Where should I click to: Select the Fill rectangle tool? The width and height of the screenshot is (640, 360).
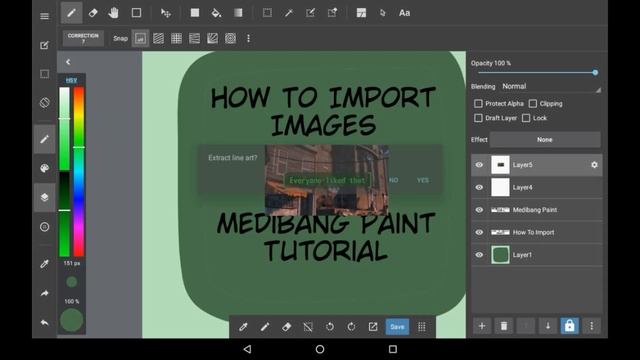195,13
